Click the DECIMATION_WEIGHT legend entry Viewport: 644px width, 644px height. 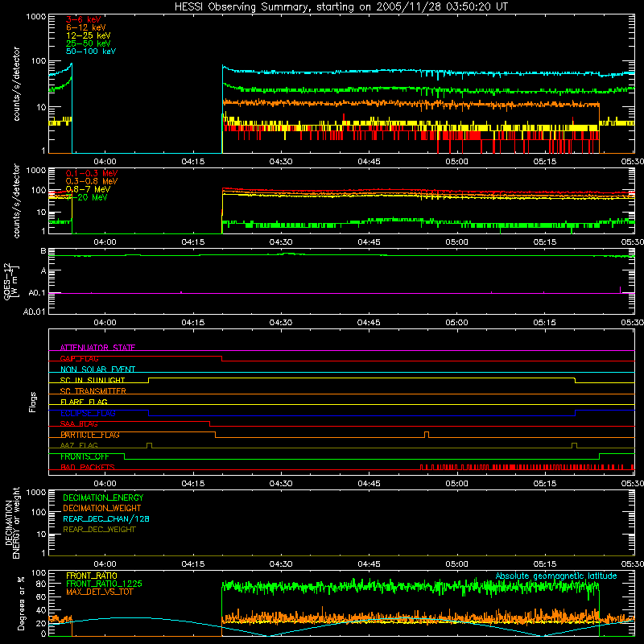102,509
